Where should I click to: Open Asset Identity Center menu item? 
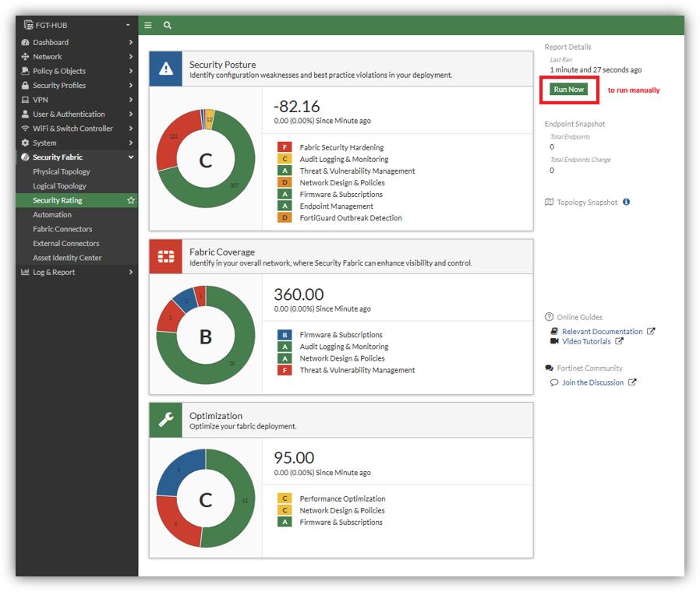coord(77,258)
